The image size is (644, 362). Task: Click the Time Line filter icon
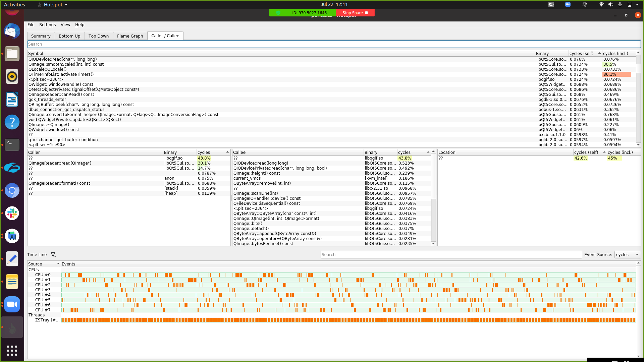53,255
